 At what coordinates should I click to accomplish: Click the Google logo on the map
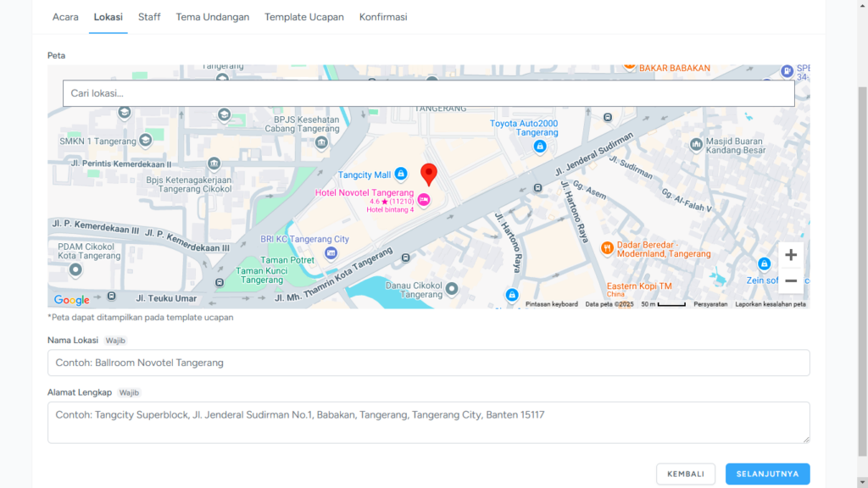[71, 300]
